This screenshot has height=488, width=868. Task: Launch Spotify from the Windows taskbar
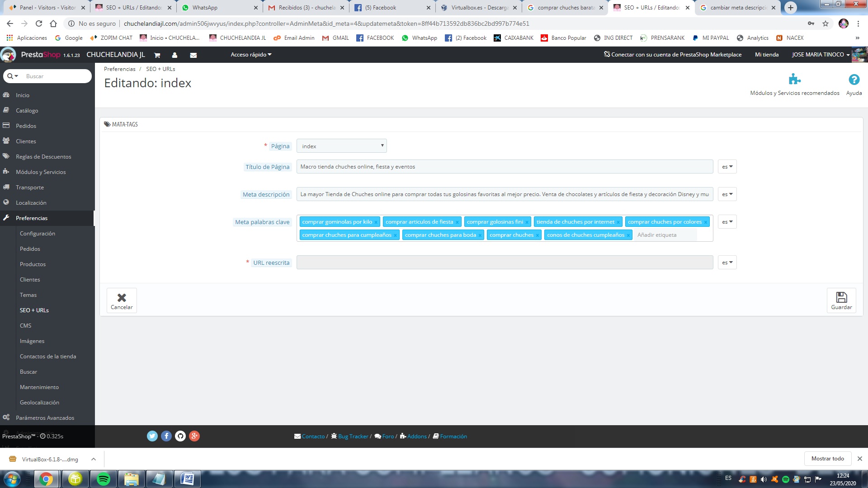tap(104, 479)
